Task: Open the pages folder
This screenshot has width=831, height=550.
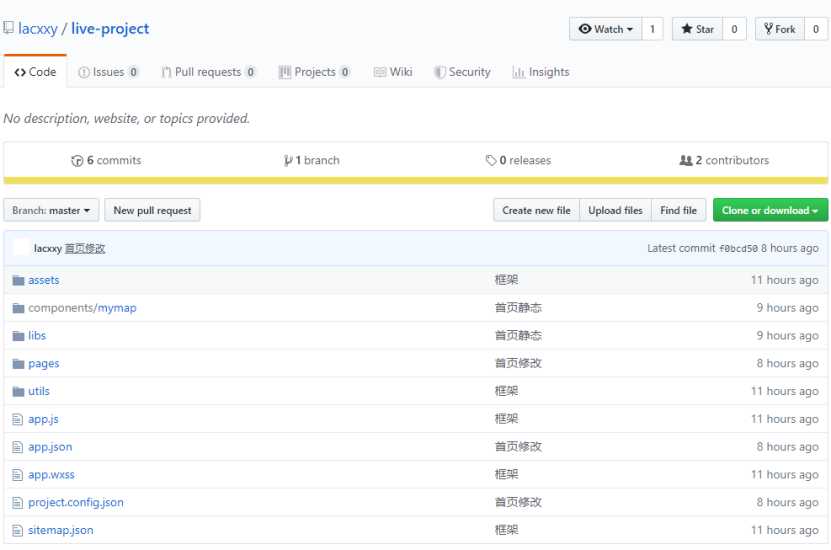Action: click(x=43, y=364)
